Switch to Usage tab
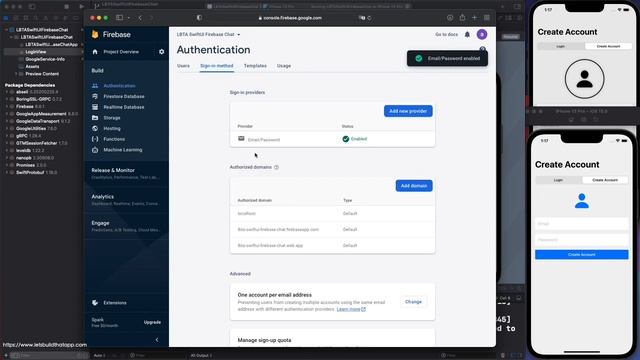The width and height of the screenshot is (640, 360). [284, 66]
